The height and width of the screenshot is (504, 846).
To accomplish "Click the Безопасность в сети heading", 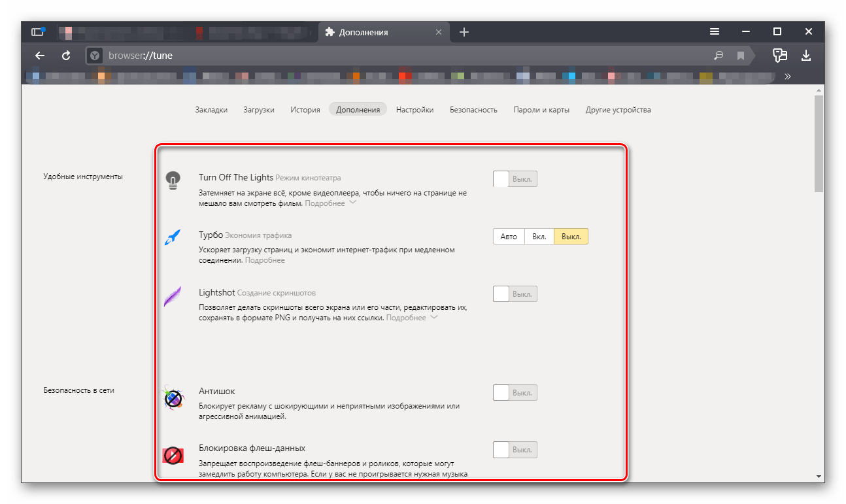I will 79,390.
